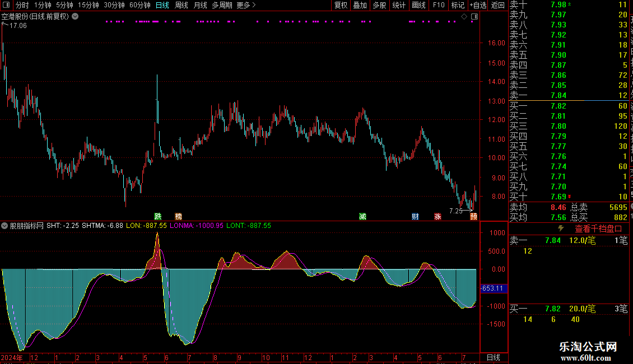
Task: Click the 股朋指标网 indicator label
Action: (27, 226)
